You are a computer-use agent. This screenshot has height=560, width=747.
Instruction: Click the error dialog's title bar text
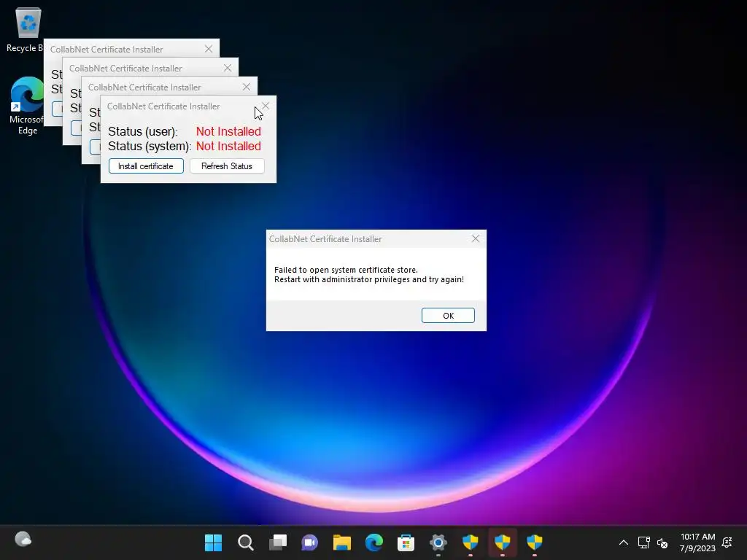point(325,239)
